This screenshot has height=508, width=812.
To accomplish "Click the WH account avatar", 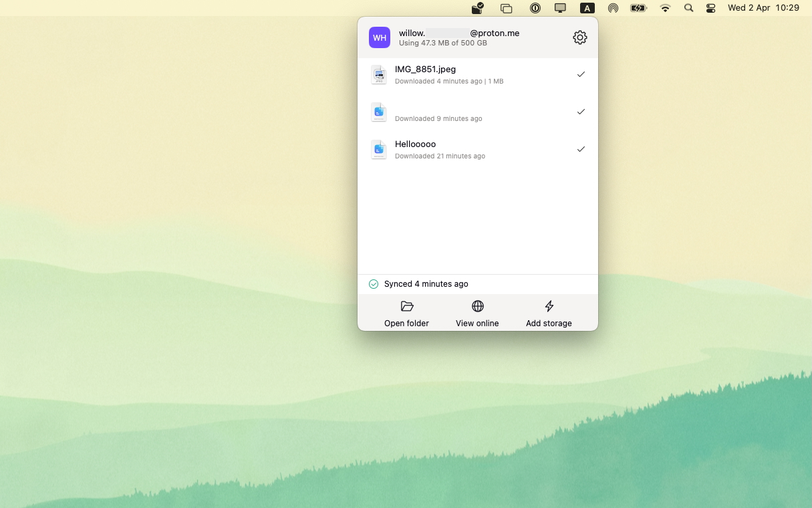I will (x=380, y=37).
